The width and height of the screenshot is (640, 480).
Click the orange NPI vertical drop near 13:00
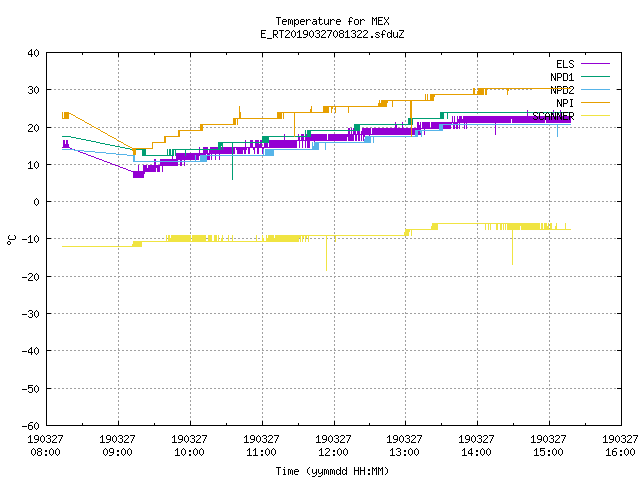(x=411, y=118)
